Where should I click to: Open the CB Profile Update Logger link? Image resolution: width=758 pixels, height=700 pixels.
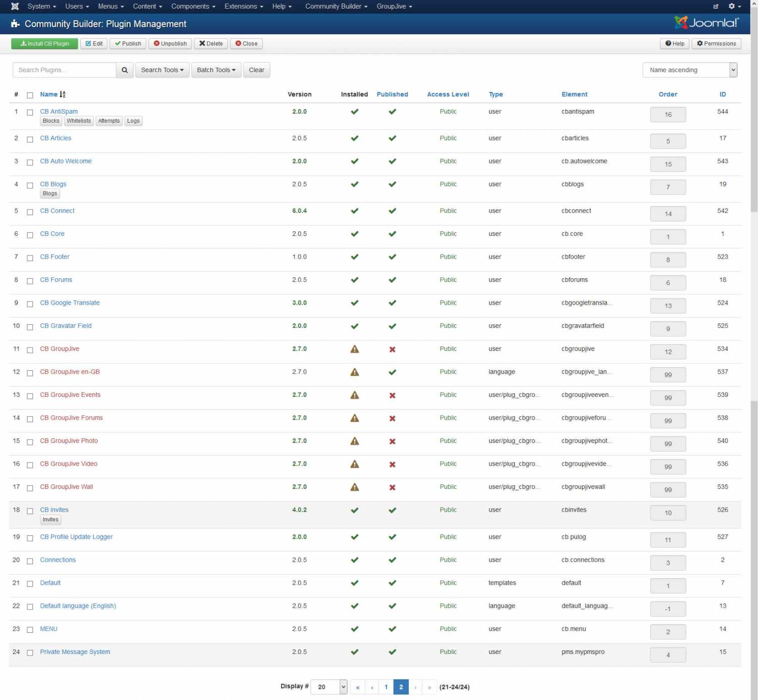(76, 537)
